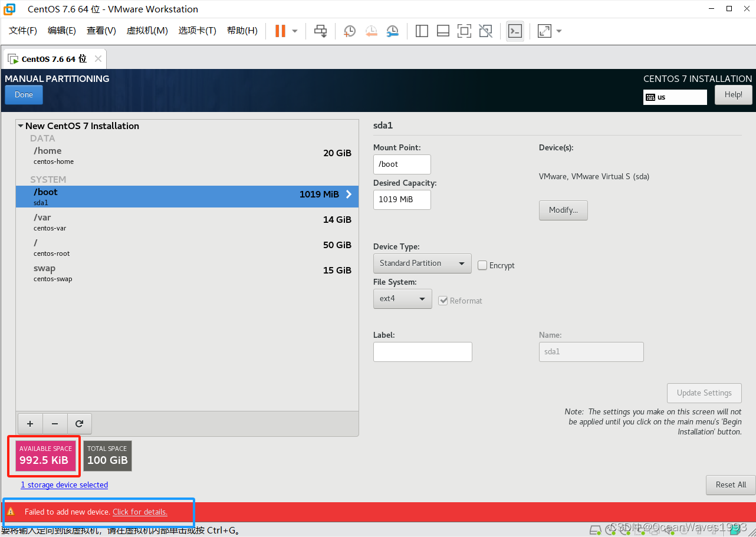Open the 帮助(H) menu

[x=242, y=31]
